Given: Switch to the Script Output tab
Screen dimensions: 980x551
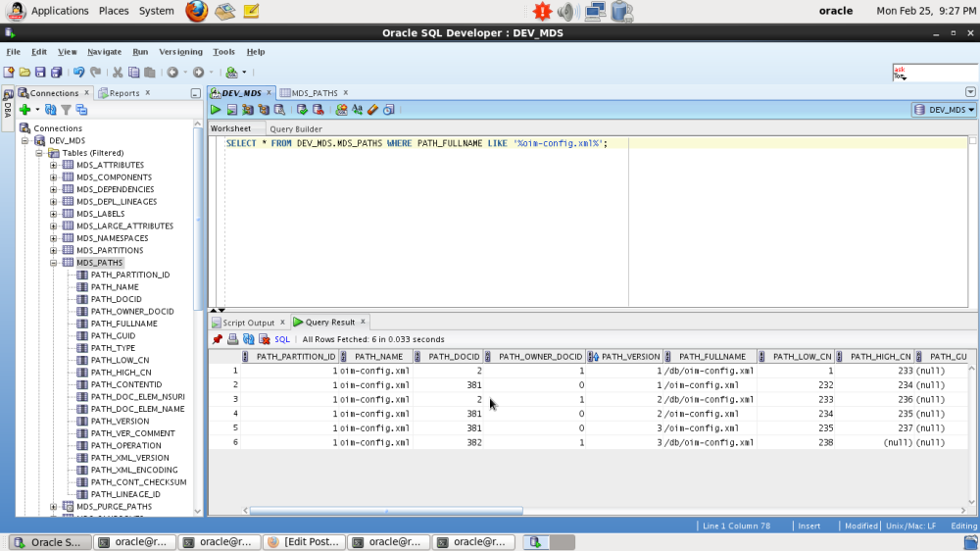Looking at the screenshot, I should (x=249, y=323).
